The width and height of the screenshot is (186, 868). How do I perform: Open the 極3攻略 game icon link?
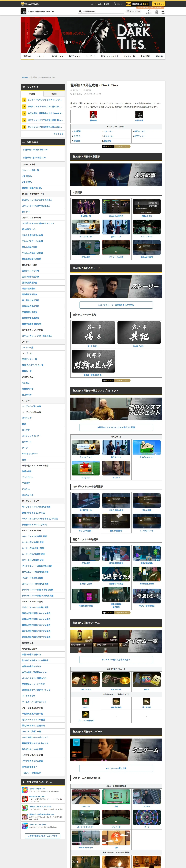(x=93, y=115)
